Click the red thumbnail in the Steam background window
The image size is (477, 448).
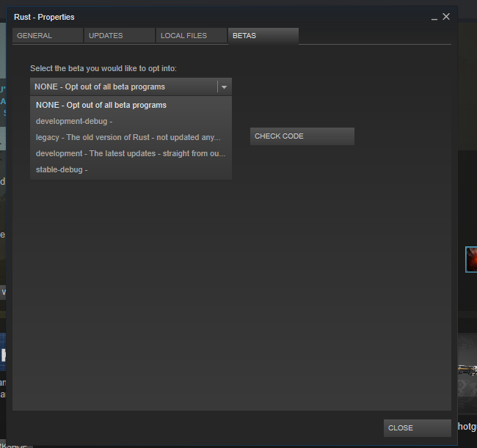tap(471, 260)
